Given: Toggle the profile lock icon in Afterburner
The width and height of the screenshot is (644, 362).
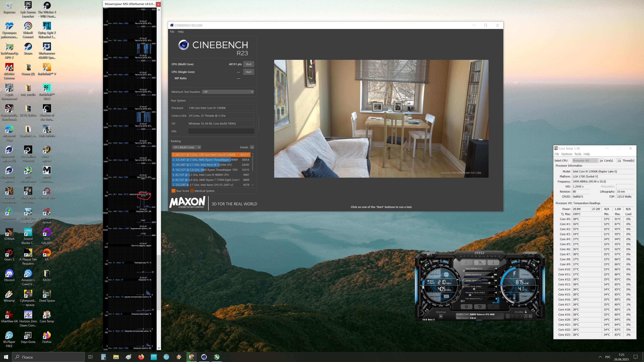Looking at the screenshot, I should coord(526,312).
